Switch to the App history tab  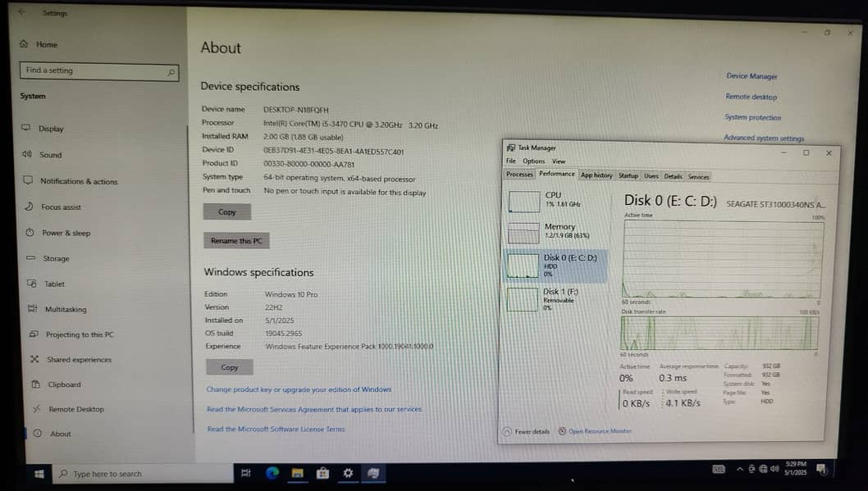(x=596, y=175)
